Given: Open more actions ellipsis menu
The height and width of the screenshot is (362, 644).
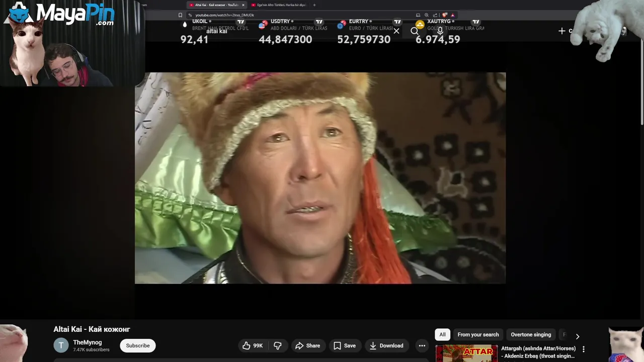Looking at the screenshot, I should [422, 345].
